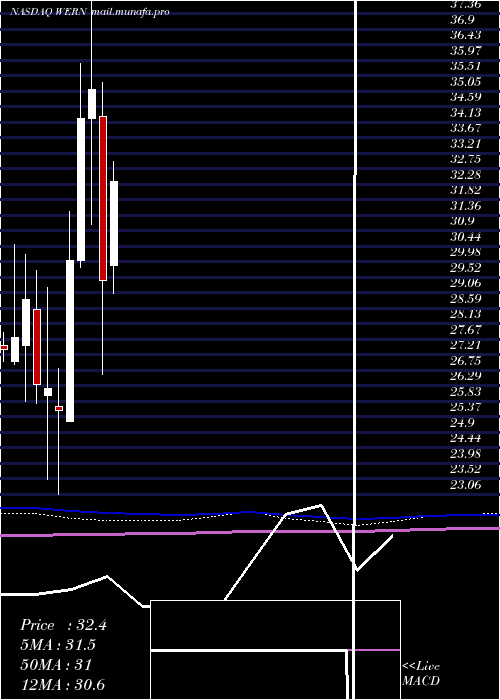
Task: Click the price axis label 25.83
Action: (466, 392)
